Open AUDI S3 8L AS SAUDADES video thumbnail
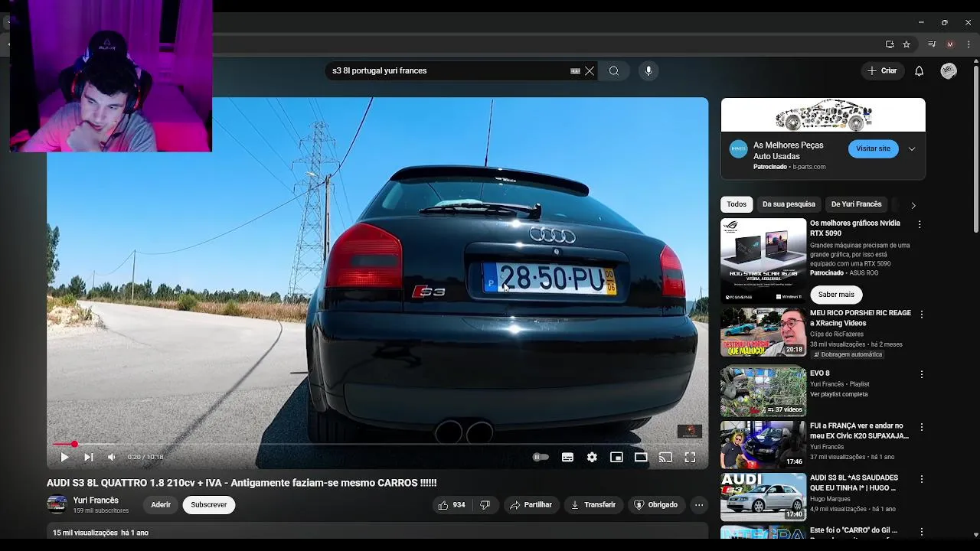The image size is (980, 551). point(763,497)
